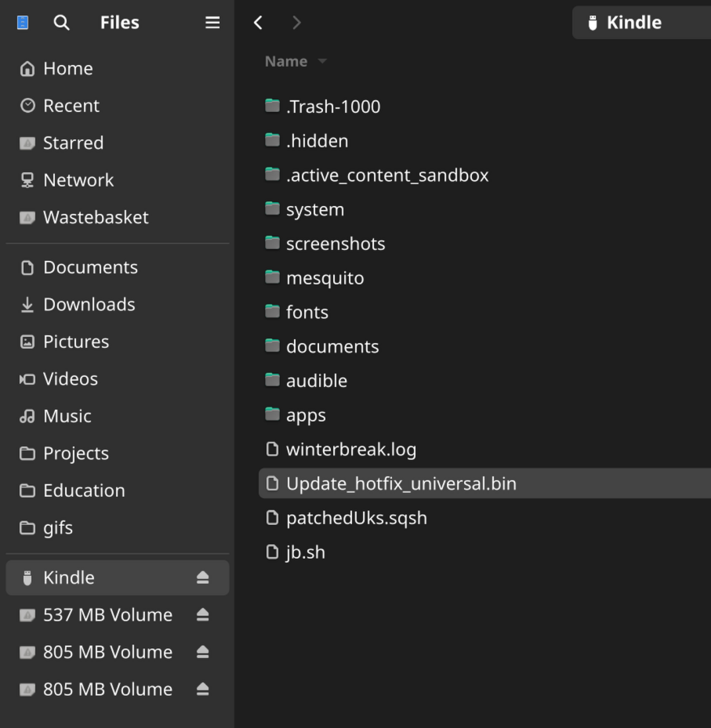Viewport: 711px width, 728px height.
Task: Open the gifs bookmark folder
Action: (57, 527)
